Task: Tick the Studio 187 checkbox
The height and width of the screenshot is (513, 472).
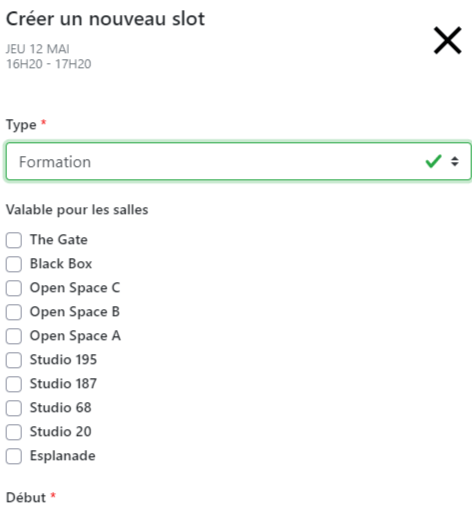Action: [x=14, y=384]
